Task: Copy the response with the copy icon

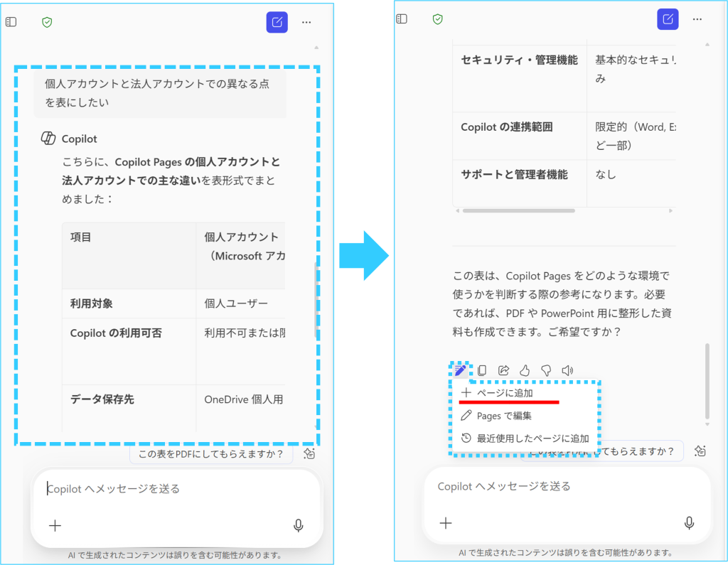Action: coord(482,370)
